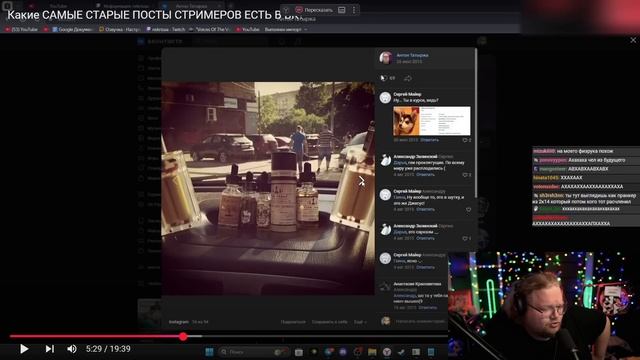This screenshot has width=640, height=360.
Task: Open Александр Зелинский's first comment name
Action: click(415, 157)
